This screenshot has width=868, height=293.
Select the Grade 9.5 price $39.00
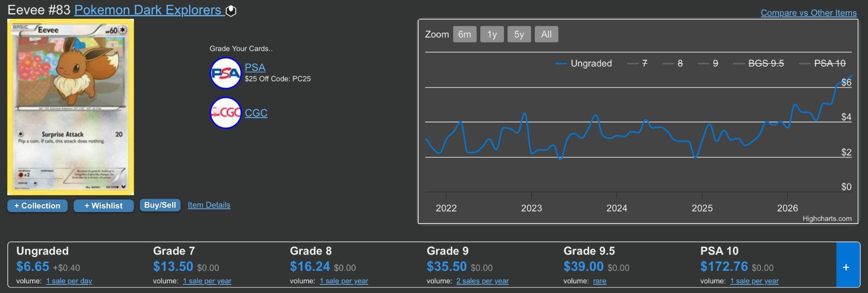[583, 266]
